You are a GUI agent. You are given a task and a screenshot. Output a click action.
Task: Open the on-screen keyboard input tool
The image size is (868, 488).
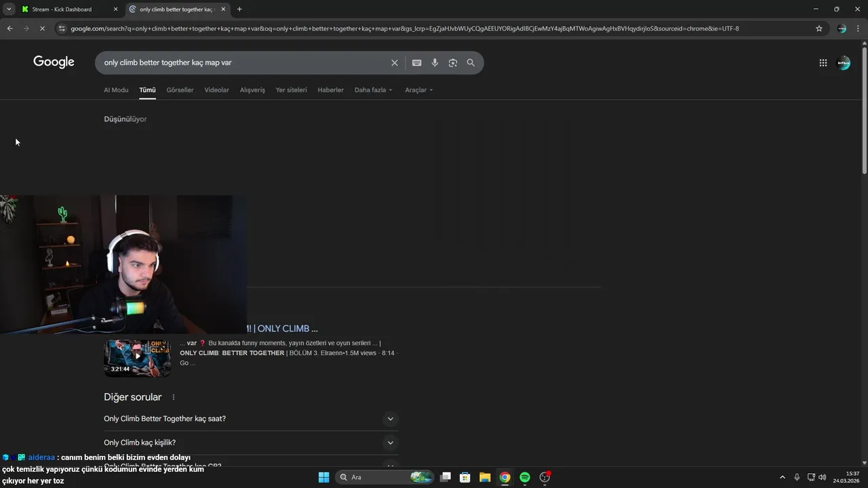pyautogui.click(x=417, y=63)
